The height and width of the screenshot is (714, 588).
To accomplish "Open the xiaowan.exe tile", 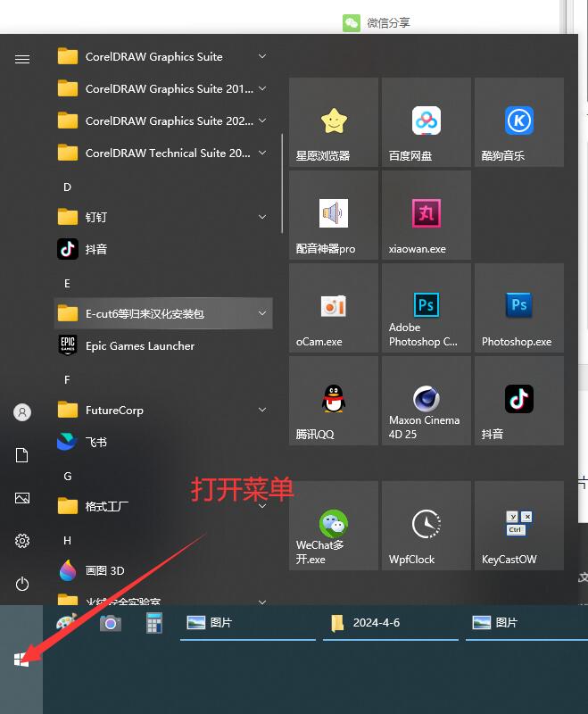I will [x=427, y=215].
